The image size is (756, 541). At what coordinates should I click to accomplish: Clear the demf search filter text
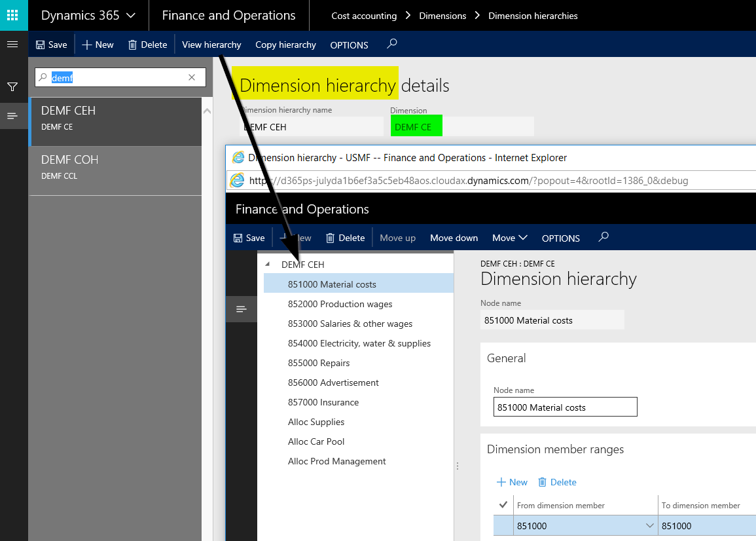coord(192,77)
